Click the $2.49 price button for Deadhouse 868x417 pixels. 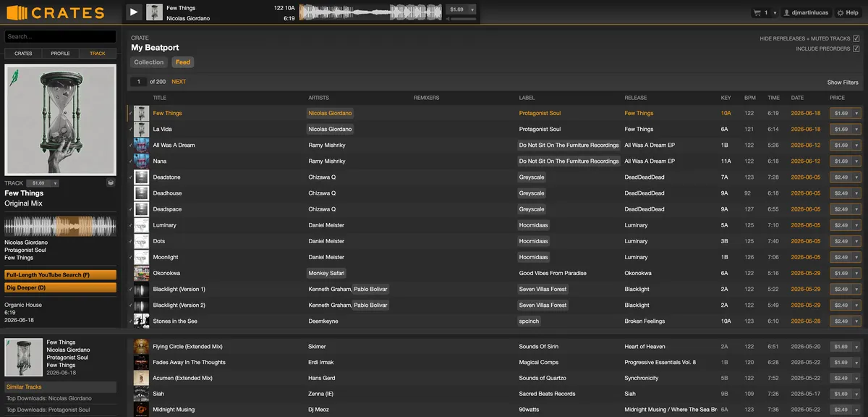tap(841, 193)
